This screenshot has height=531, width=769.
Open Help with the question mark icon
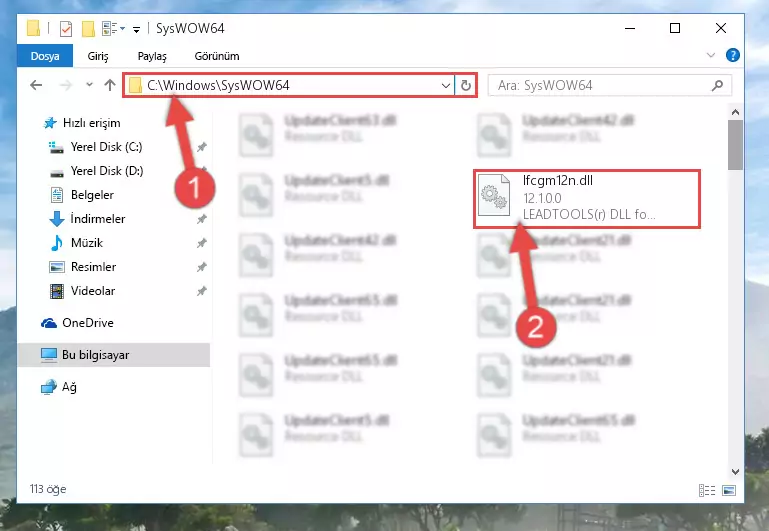pos(733,55)
